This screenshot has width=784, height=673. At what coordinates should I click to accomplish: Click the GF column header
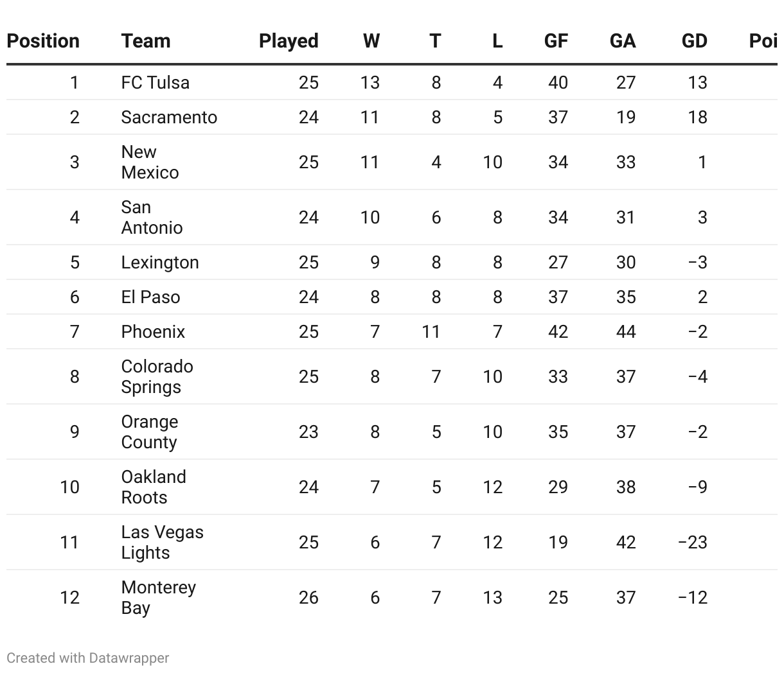tap(556, 41)
